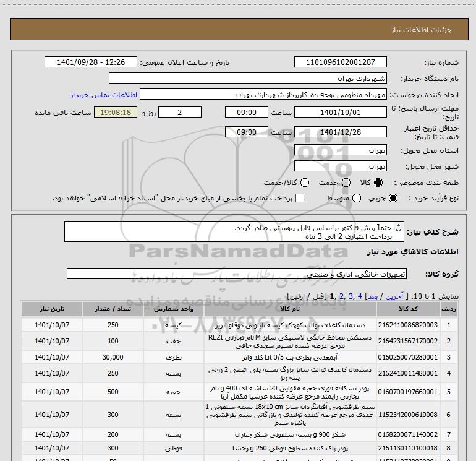Viewport: 476px width, 461px height.
Task: Click product code 2164231567170002
Action: click(x=408, y=341)
